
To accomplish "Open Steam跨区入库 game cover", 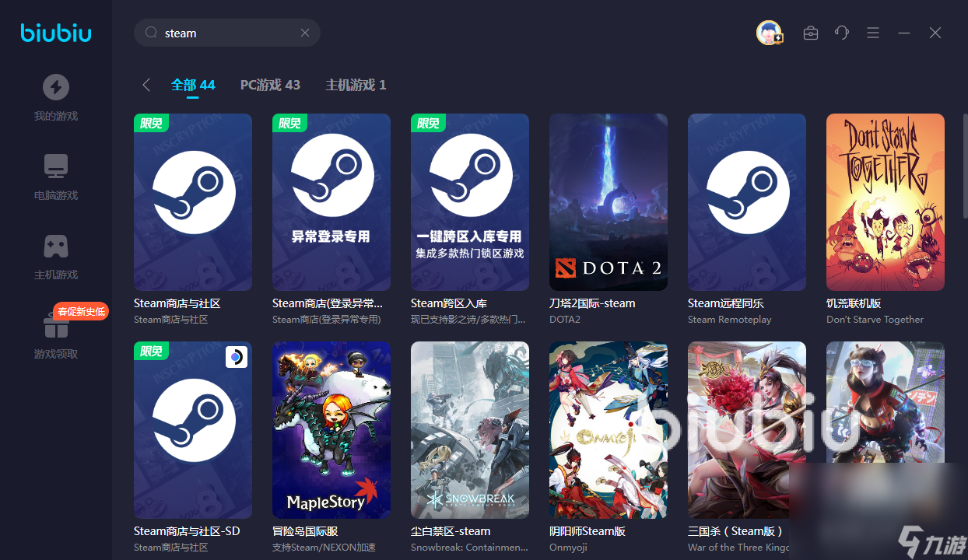I will 470,202.
